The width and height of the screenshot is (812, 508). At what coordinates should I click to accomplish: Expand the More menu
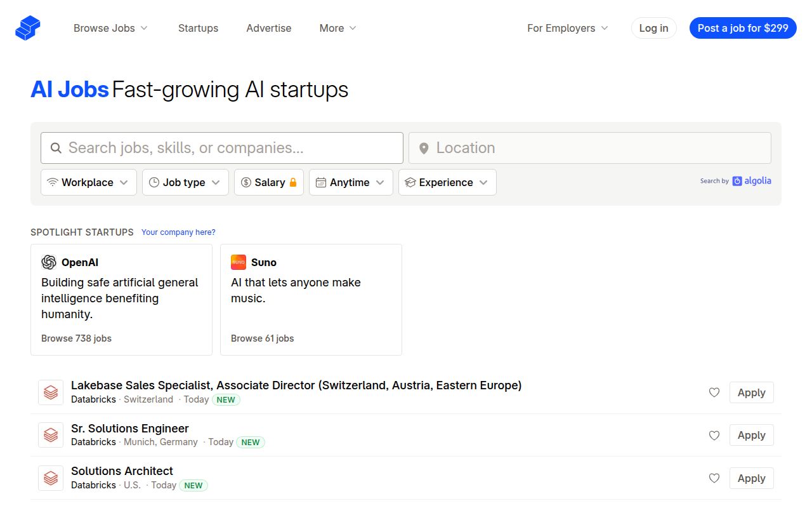point(338,28)
